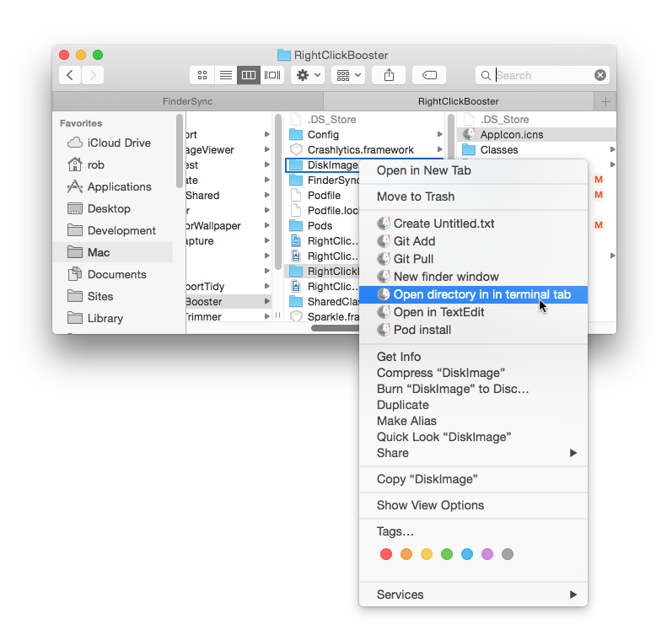Apply the green tag color

click(x=447, y=554)
